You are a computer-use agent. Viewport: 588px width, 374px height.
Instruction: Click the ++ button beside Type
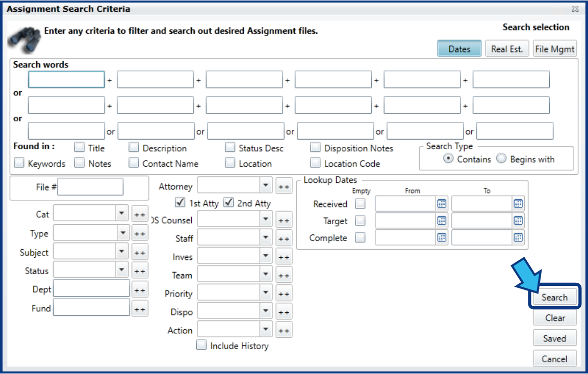(x=140, y=233)
